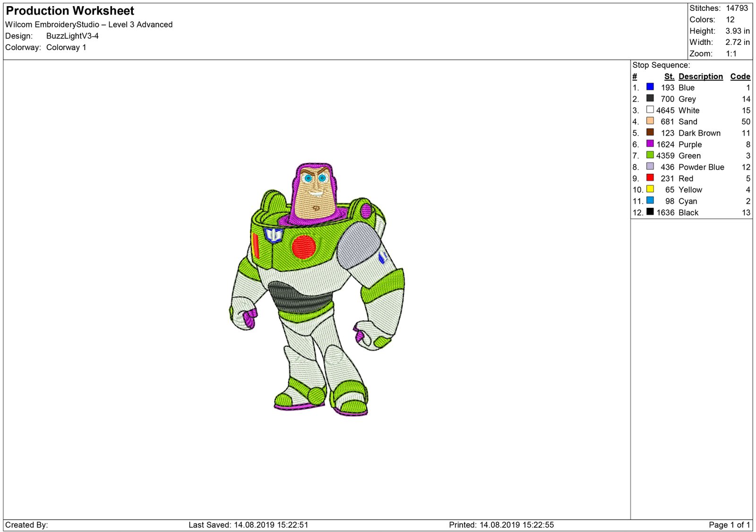
Task: Click the Colors count value 12
Action: point(730,19)
